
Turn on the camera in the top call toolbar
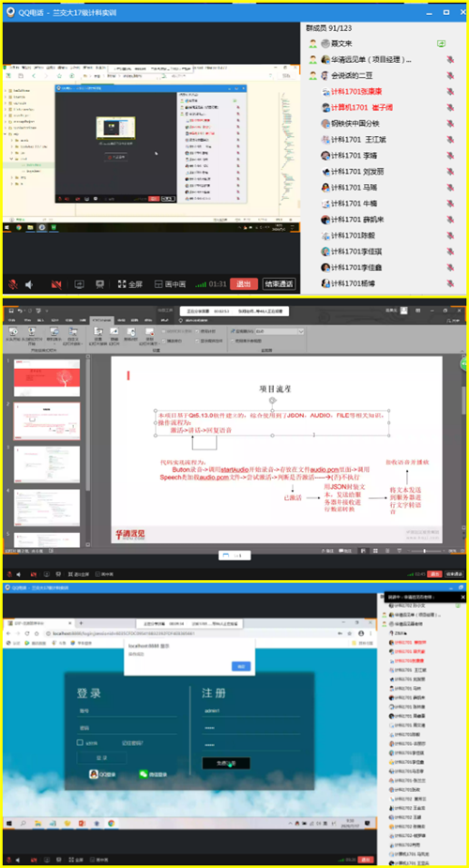pos(56,284)
